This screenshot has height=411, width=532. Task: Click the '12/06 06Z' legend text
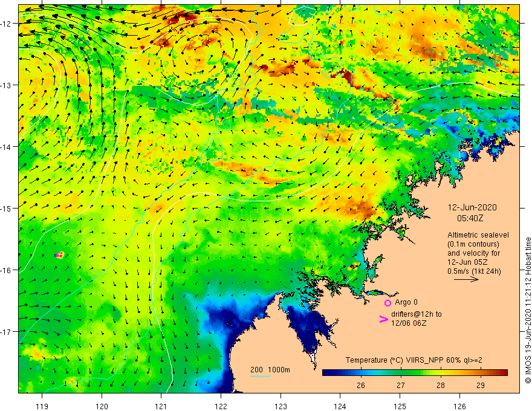click(409, 323)
